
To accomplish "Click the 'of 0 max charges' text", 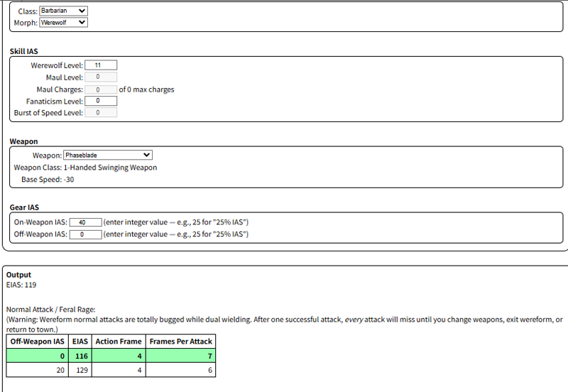I will pyautogui.click(x=146, y=89).
